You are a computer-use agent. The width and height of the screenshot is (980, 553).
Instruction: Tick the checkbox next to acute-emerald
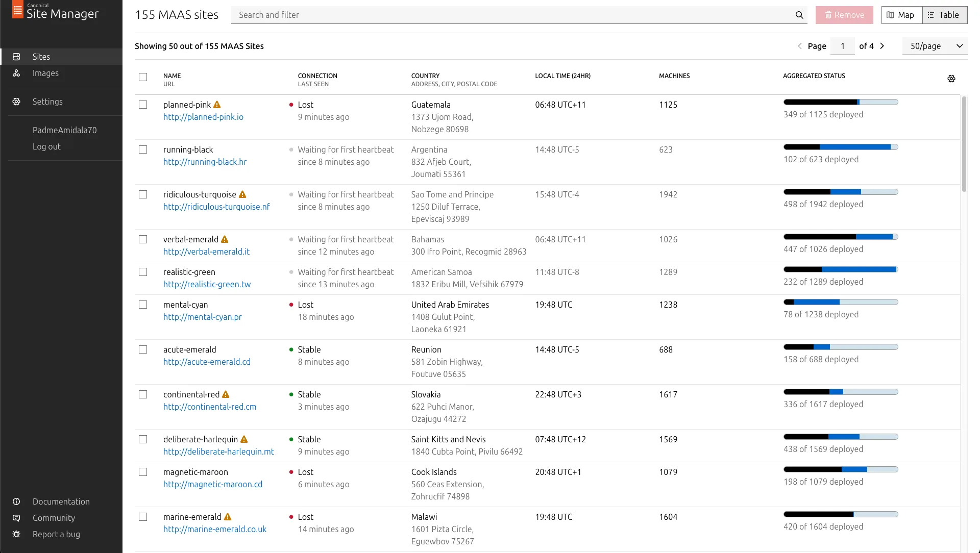143,349
